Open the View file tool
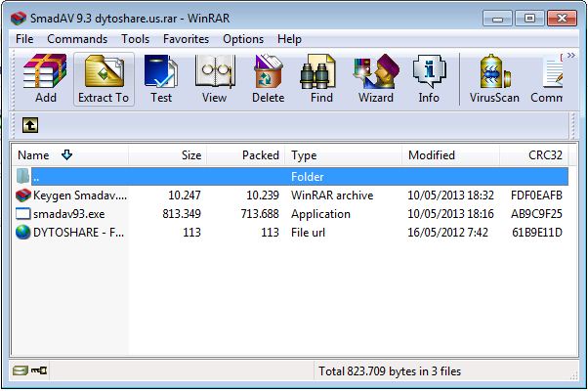The image size is (588, 391). (x=215, y=79)
